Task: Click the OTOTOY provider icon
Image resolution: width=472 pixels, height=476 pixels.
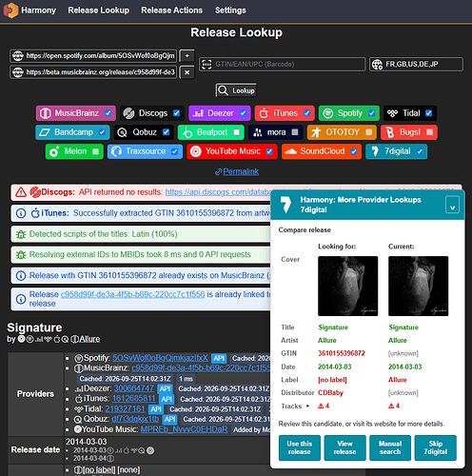Action: point(316,132)
